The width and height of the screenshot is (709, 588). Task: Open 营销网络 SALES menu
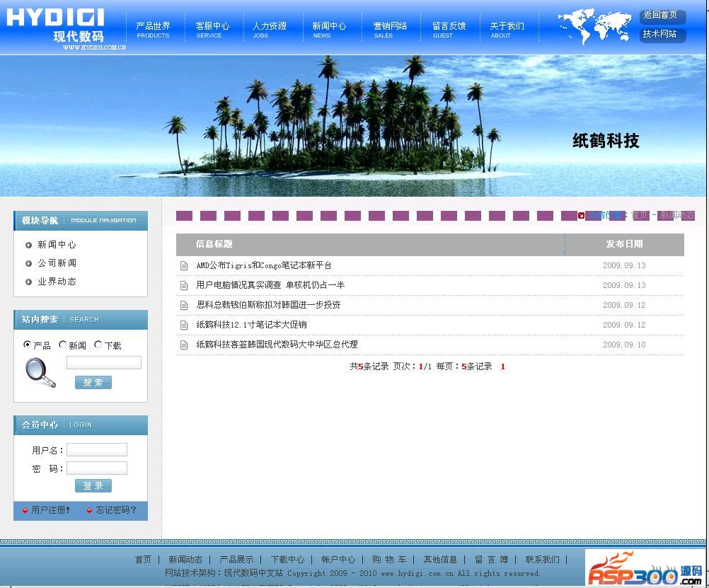point(390,30)
